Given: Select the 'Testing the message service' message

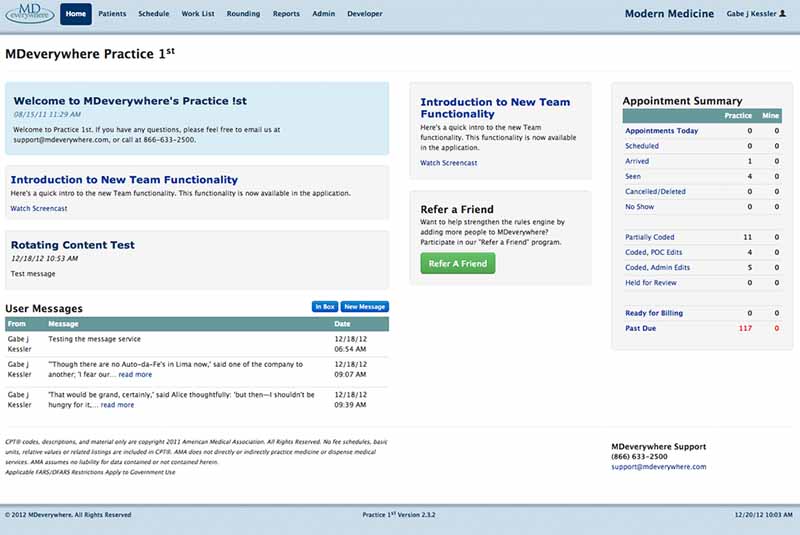Looking at the screenshot, I should click(x=94, y=339).
